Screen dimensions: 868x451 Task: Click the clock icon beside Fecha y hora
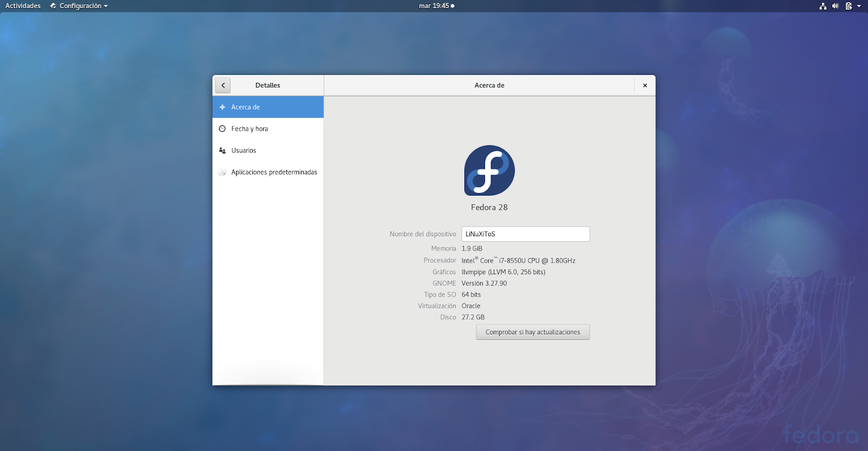(x=222, y=129)
